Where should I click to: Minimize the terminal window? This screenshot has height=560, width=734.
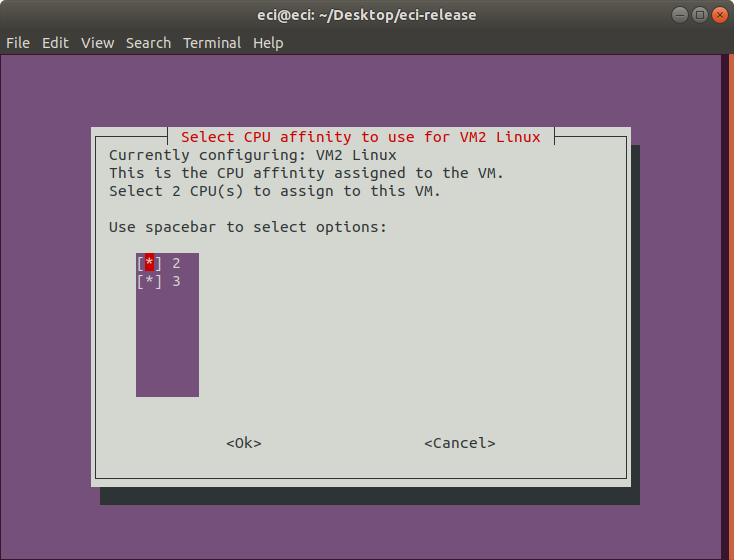[680, 15]
